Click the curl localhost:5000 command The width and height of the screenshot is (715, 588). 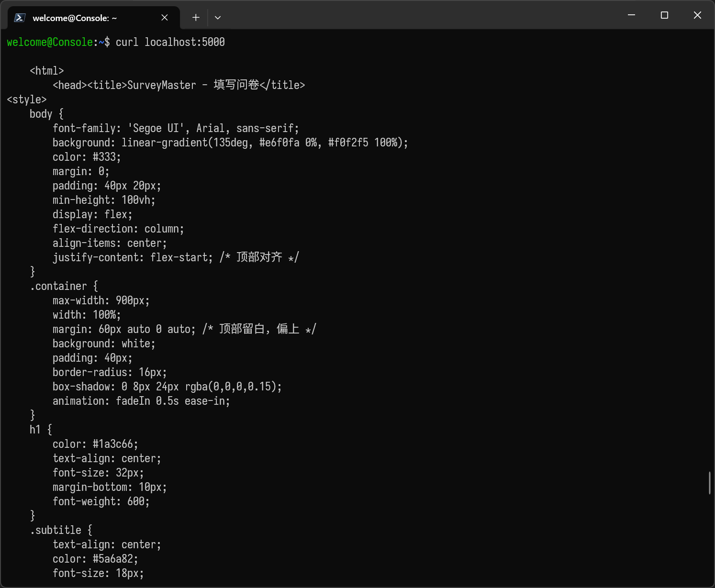[170, 42]
